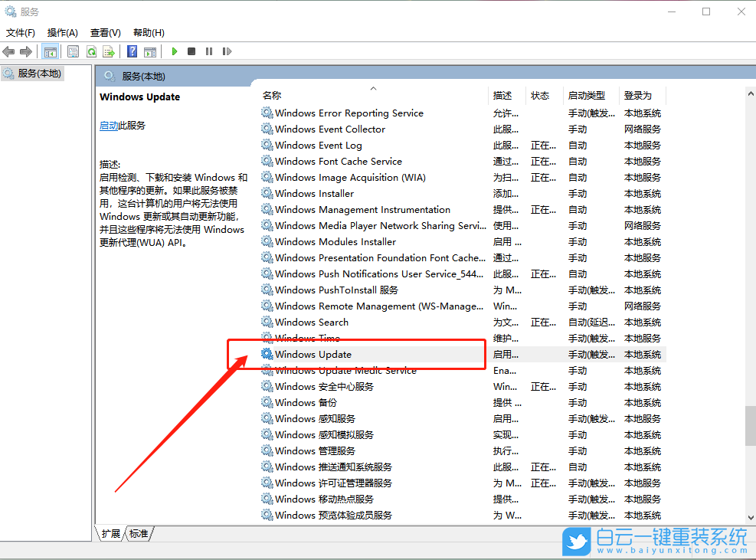Toggle the console tree show/hide icon
756x560 pixels.
click(x=51, y=51)
